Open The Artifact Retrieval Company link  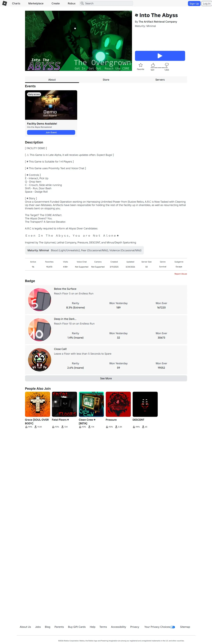(x=158, y=22)
